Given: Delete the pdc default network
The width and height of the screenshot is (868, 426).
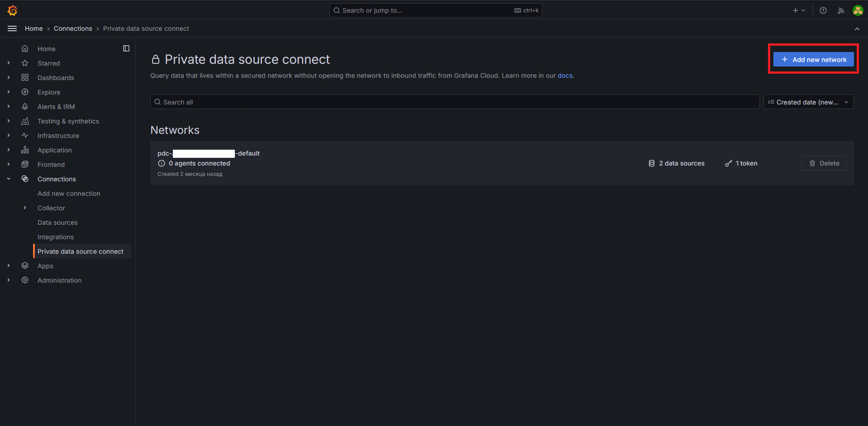Looking at the screenshot, I should point(824,163).
